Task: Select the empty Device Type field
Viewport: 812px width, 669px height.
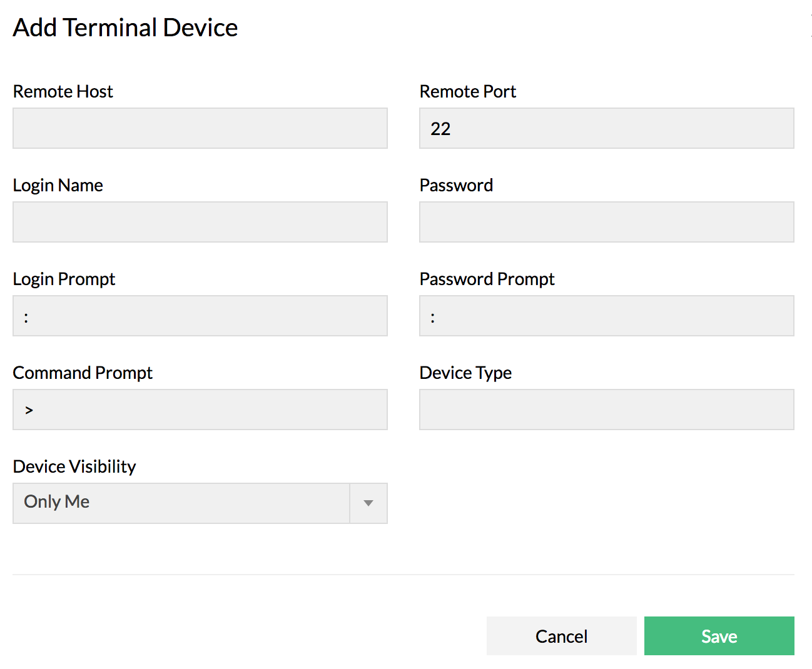Action: [x=606, y=410]
